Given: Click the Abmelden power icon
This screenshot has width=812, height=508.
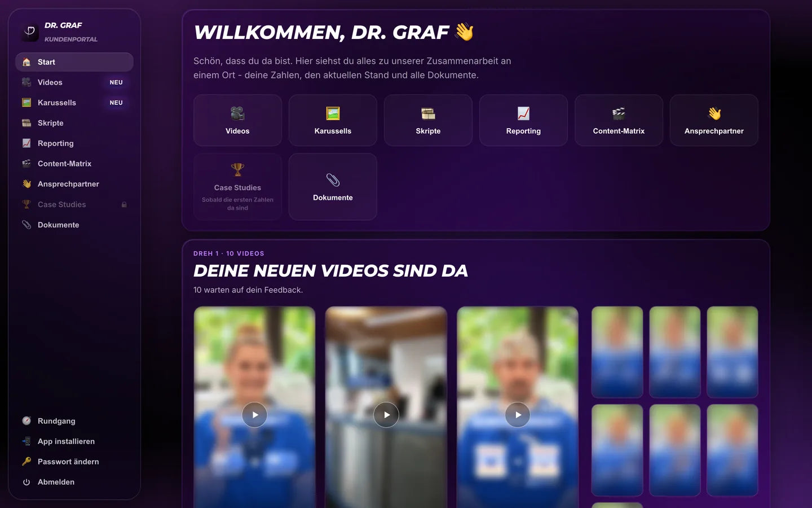Looking at the screenshot, I should (27, 482).
